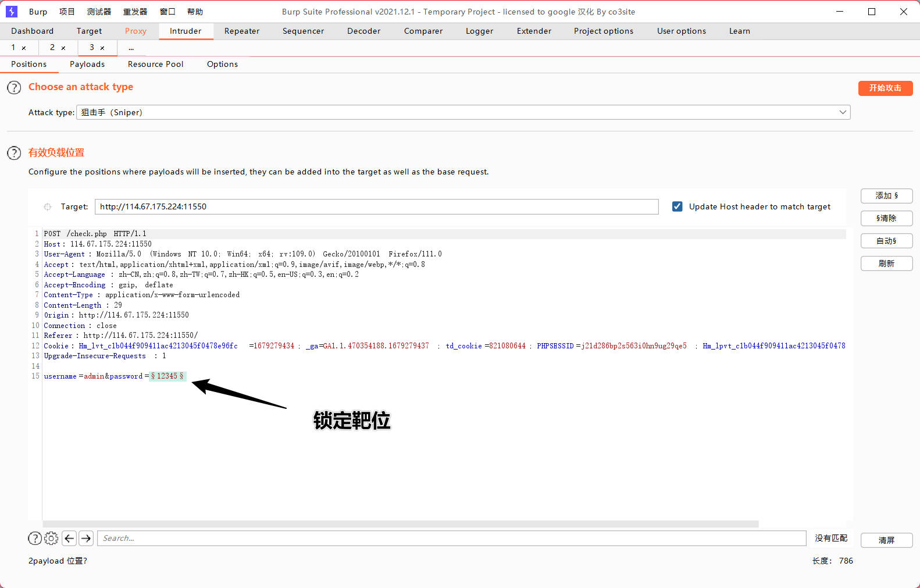Click the Target URL input field
The width and height of the screenshot is (920, 588).
coord(376,206)
